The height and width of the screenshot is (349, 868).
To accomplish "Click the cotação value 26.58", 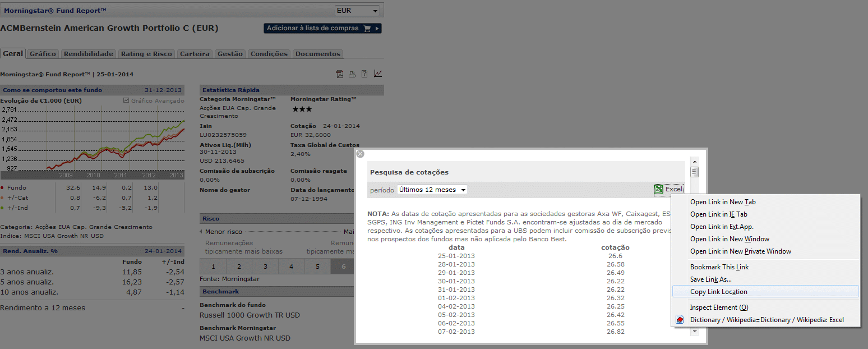I will (615, 264).
